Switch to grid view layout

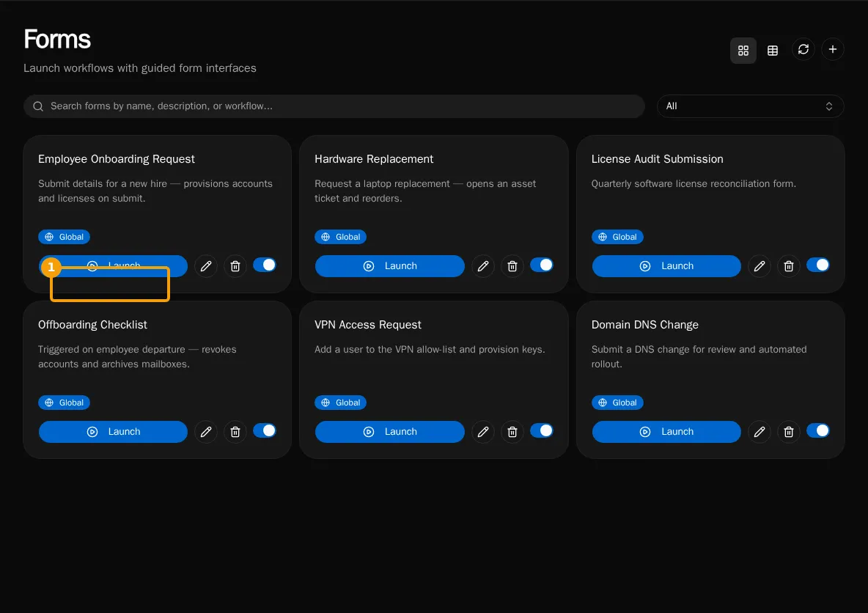pos(743,51)
